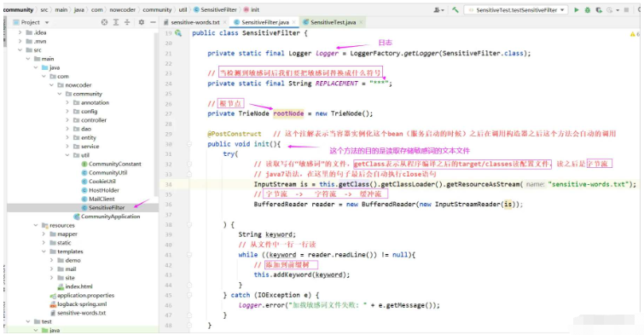Expand all items in the Project panel
Screen dimensions: 644x335
coord(116,22)
